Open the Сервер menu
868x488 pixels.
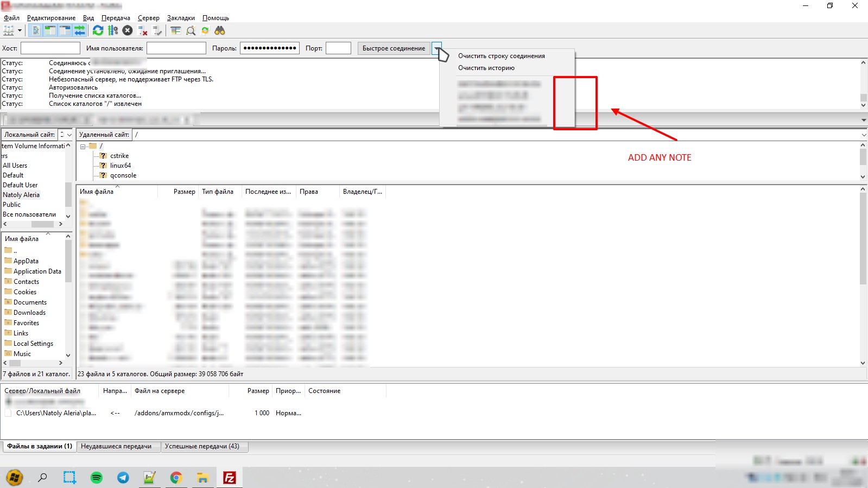pyautogui.click(x=148, y=18)
